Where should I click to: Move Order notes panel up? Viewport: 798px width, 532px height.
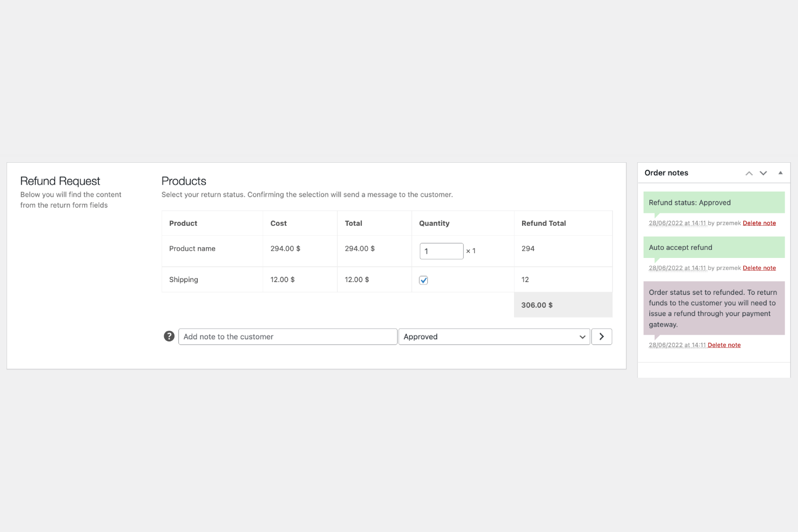click(749, 173)
